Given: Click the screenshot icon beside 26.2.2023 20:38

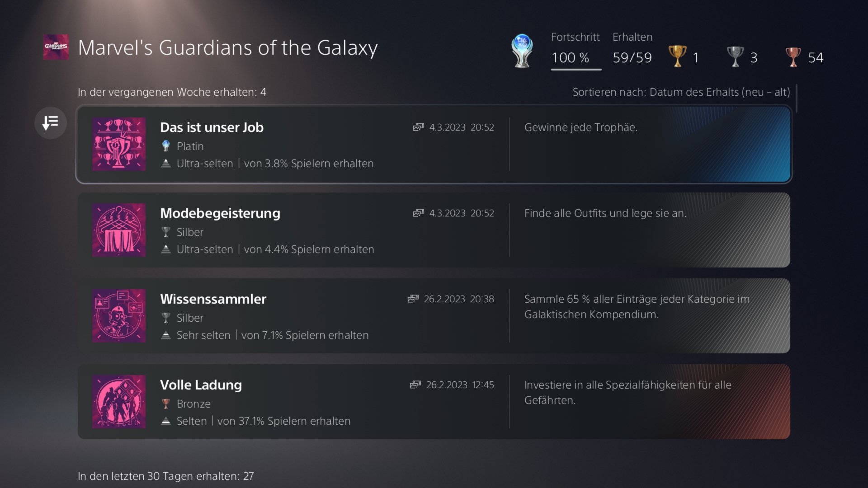Looking at the screenshot, I should (413, 299).
